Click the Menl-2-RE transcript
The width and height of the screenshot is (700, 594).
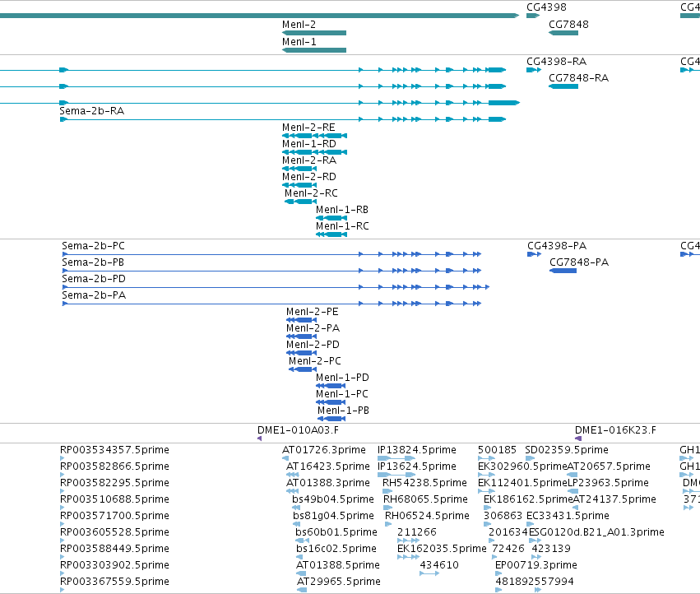314,135
